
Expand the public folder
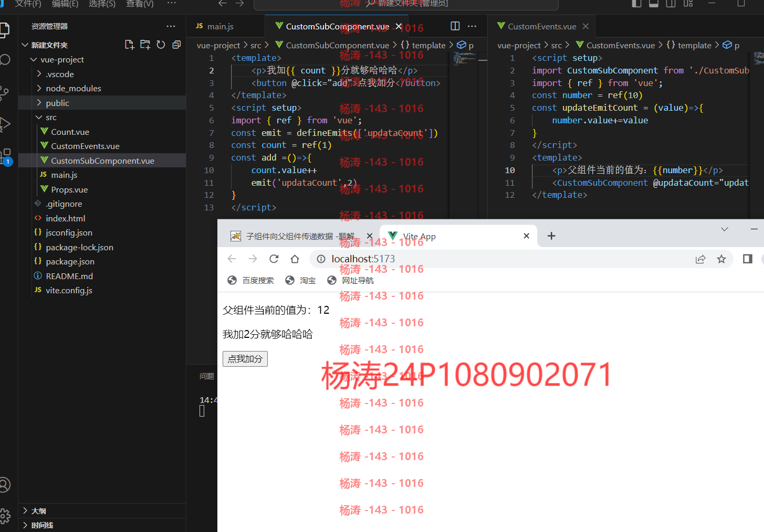click(x=39, y=103)
